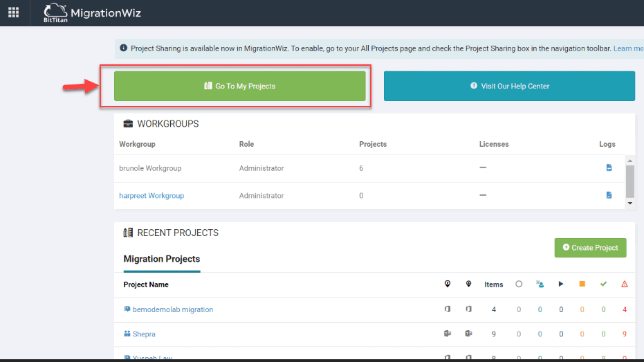Screen dimensions: 644x362
Task: Click Shepra destination Teams icon
Action: [x=468, y=334]
